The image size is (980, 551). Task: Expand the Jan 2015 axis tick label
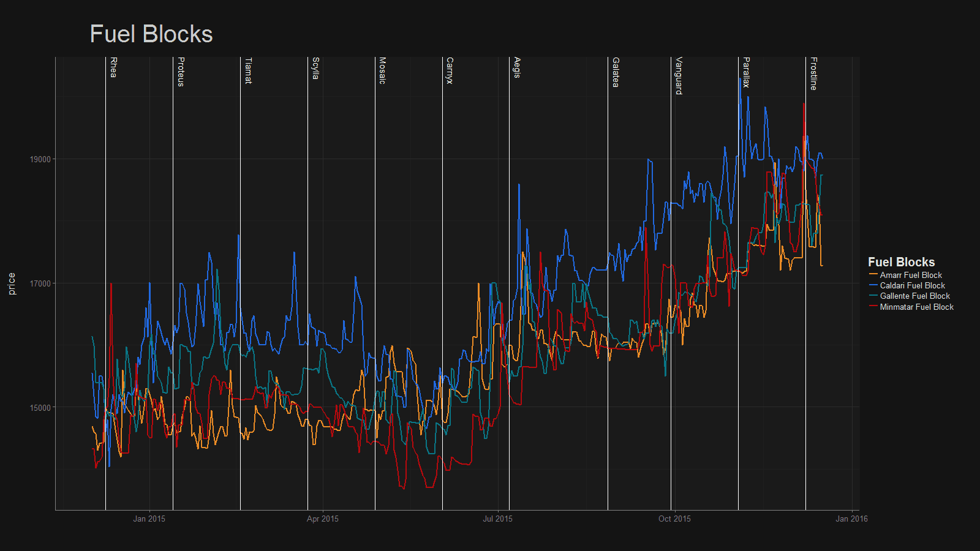pyautogui.click(x=149, y=519)
